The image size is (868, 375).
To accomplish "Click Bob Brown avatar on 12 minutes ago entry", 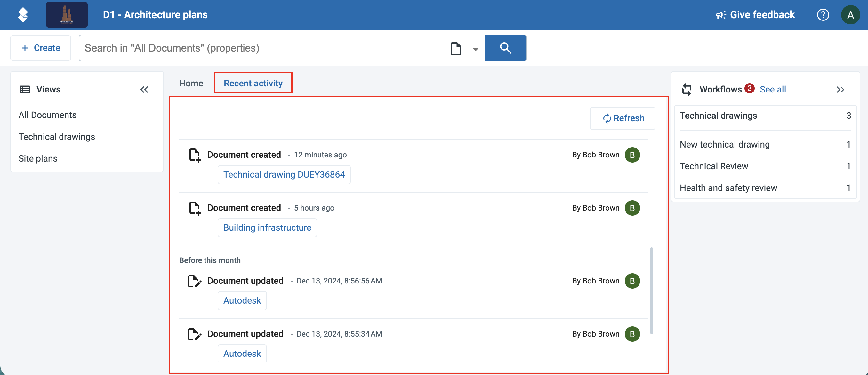I will point(632,155).
